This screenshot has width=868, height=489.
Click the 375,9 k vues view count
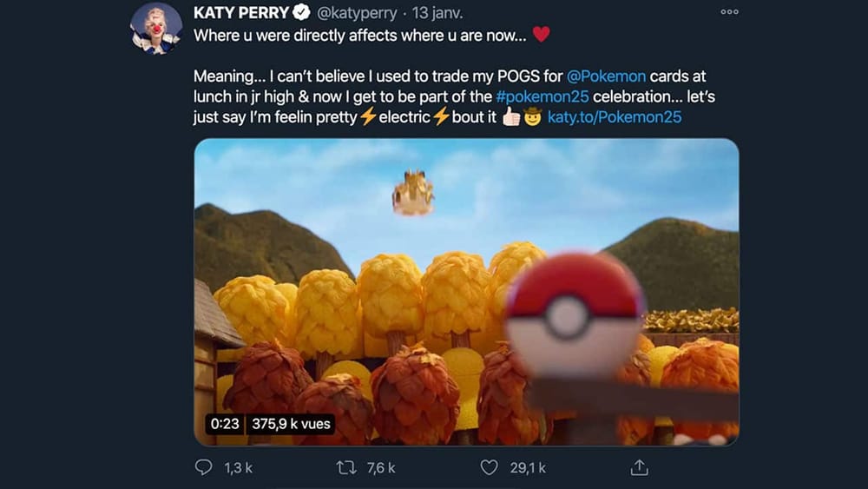[290, 426]
